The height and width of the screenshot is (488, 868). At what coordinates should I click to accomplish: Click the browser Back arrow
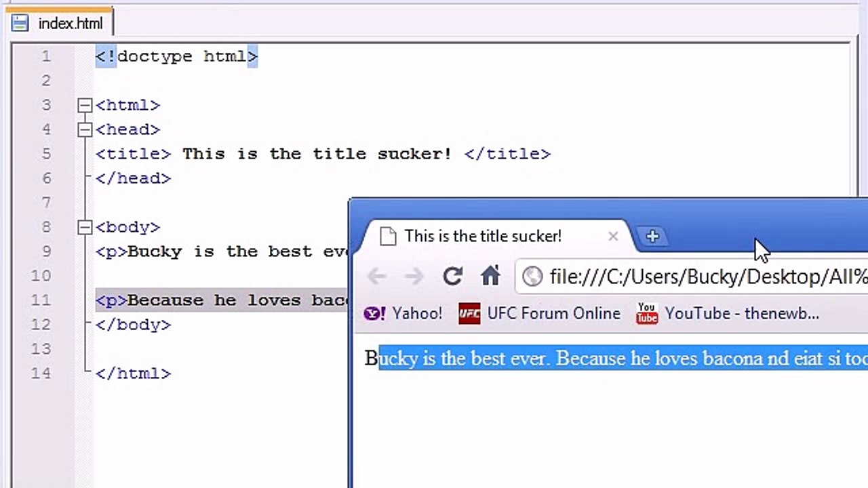[x=377, y=277]
